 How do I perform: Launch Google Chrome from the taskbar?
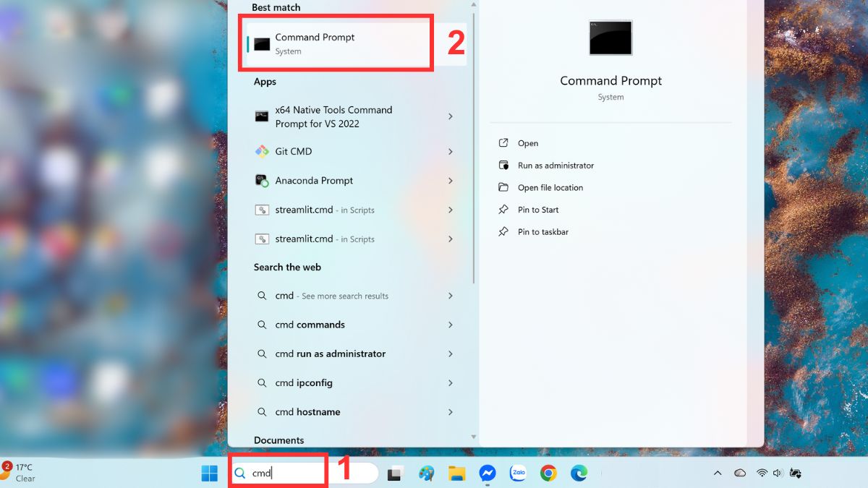[x=548, y=474]
